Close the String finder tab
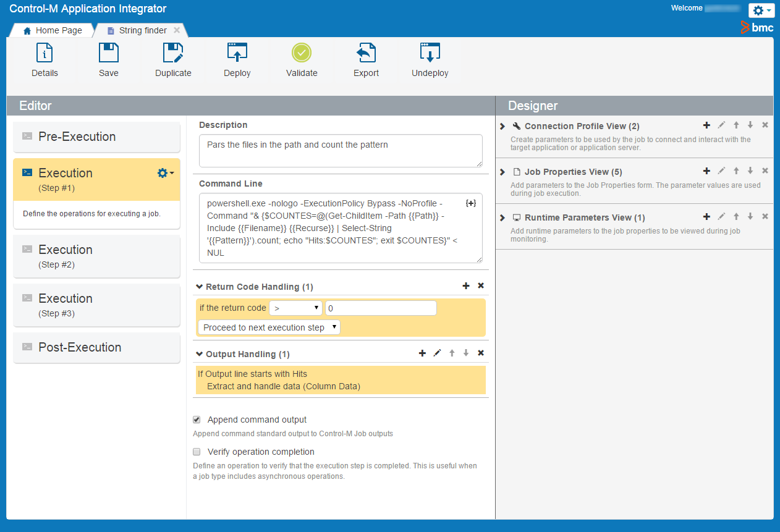This screenshot has height=532, width=780. (177, 30)
